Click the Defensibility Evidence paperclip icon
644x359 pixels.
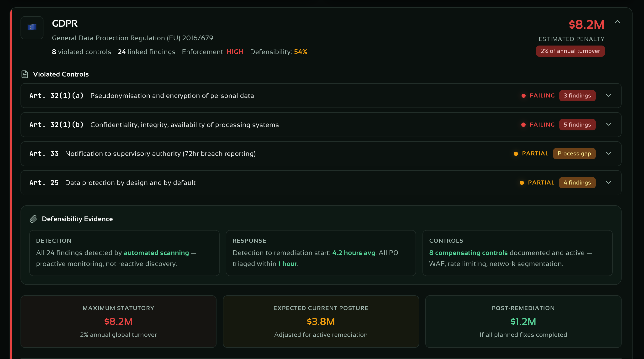pyautogui.click(x=33, y=219)
